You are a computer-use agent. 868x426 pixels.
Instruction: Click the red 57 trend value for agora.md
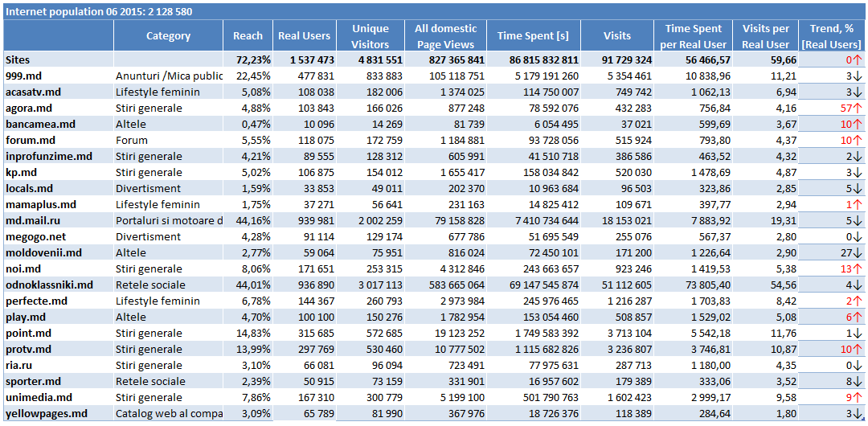[832, 108]
